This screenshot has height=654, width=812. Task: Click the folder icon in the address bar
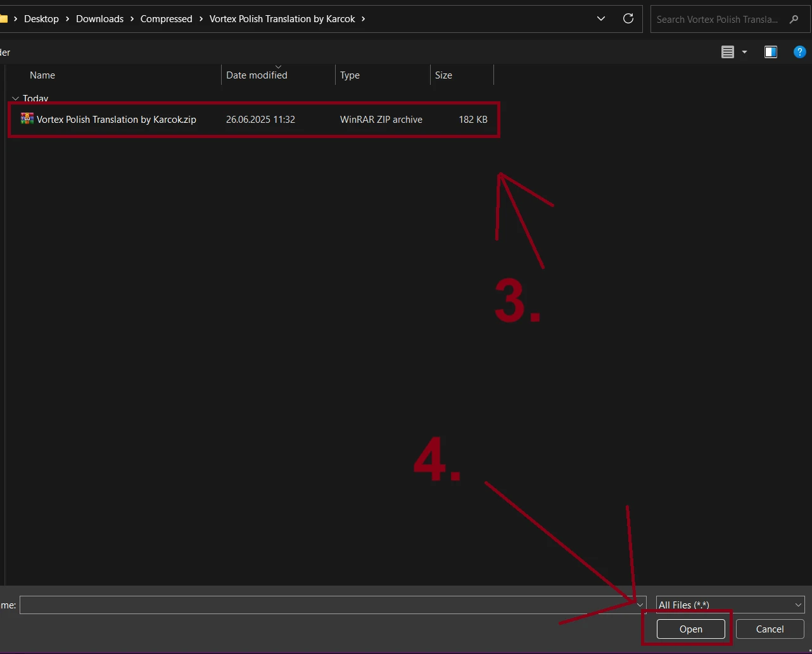3,18
